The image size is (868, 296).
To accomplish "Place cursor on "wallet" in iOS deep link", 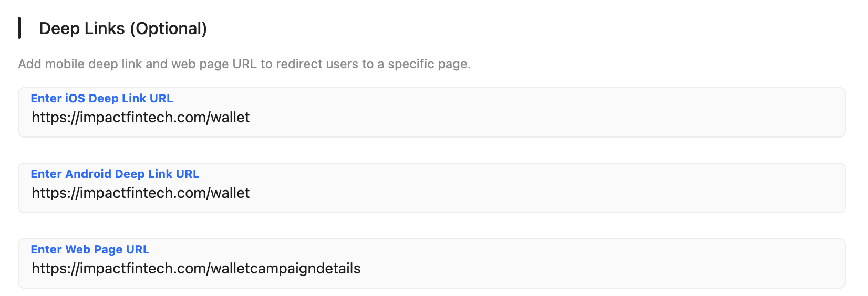I will click(230, 117).
